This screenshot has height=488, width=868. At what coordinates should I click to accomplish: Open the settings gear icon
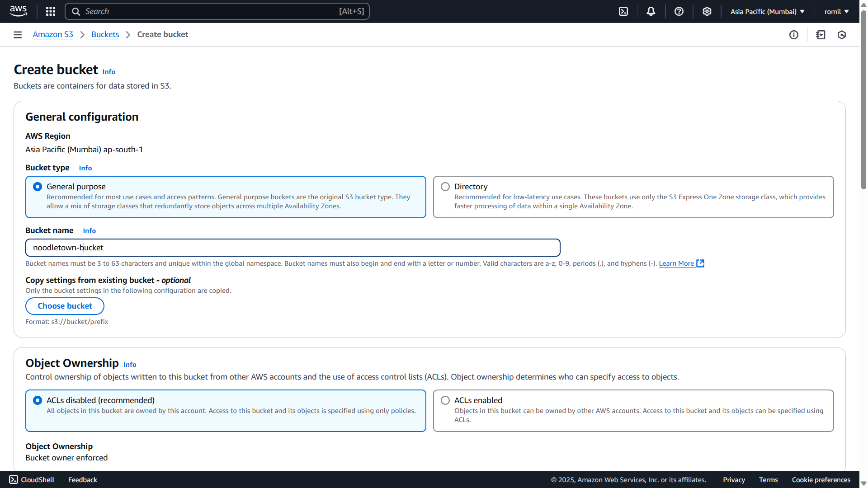tap(707, 11)
